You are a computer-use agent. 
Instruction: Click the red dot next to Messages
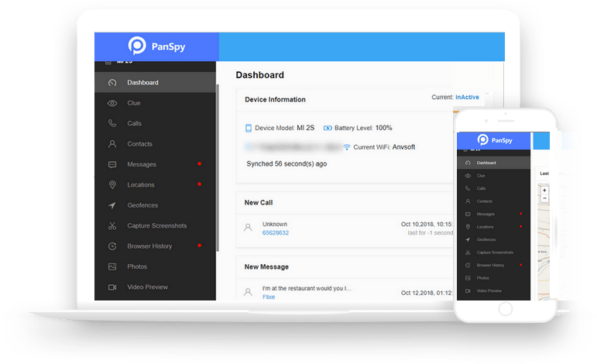[200, 163]
